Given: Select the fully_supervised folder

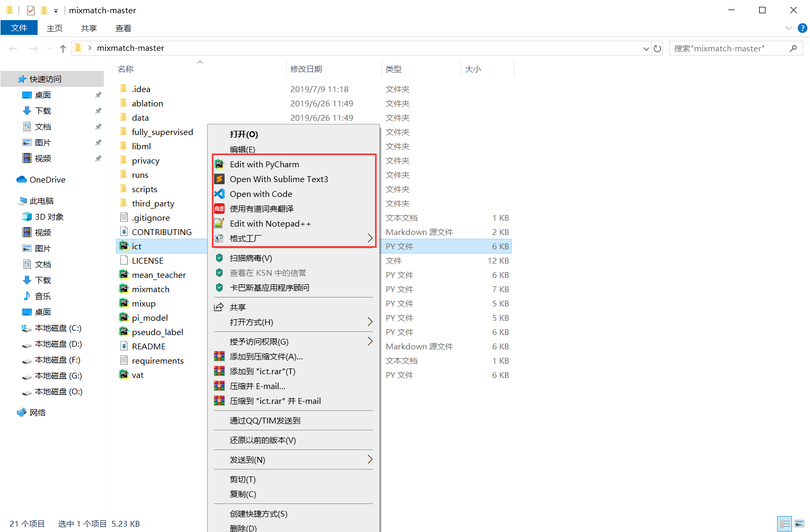Looking at the screenshot, I should pos(162,132).
